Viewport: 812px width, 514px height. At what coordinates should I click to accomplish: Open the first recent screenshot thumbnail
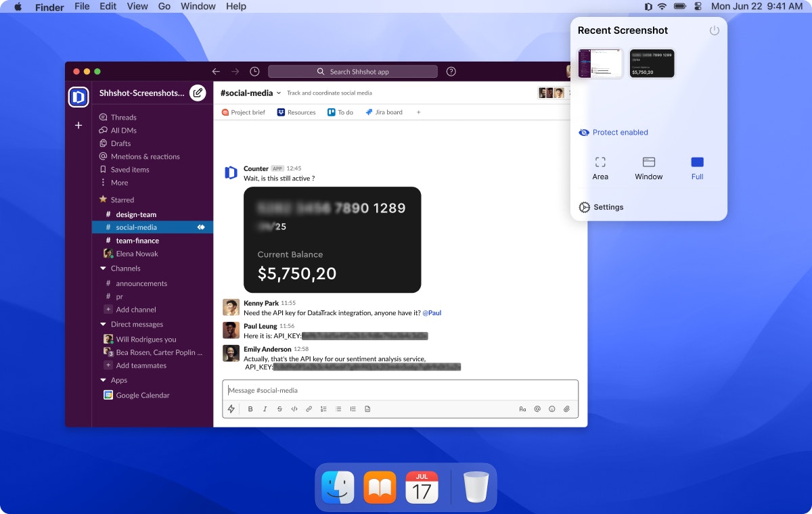coord(600,64)
